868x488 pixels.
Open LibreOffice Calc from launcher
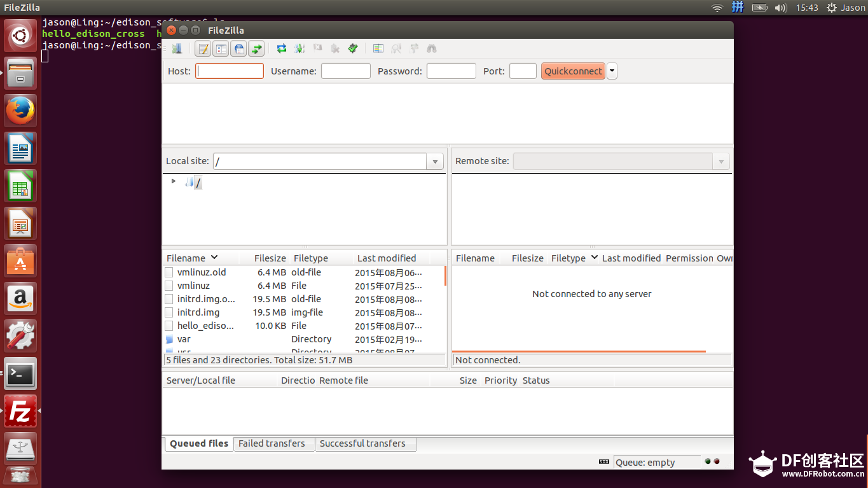[21, 186]
